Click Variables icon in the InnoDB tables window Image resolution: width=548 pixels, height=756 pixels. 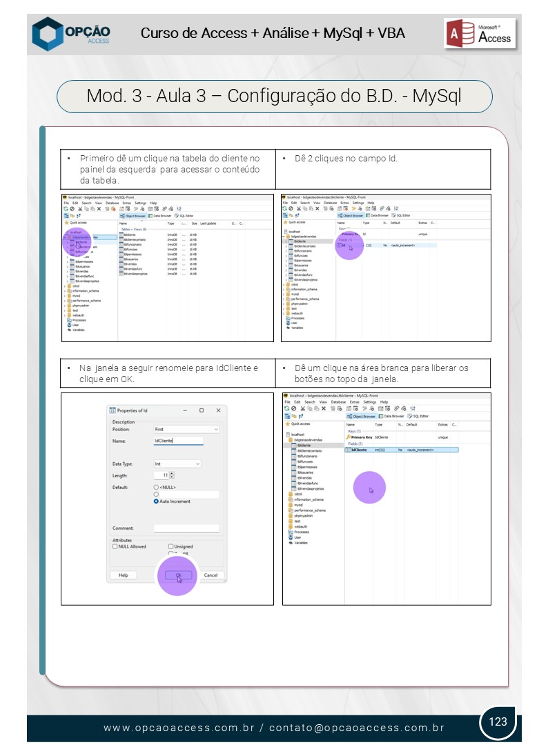click(x=69, y=330)
